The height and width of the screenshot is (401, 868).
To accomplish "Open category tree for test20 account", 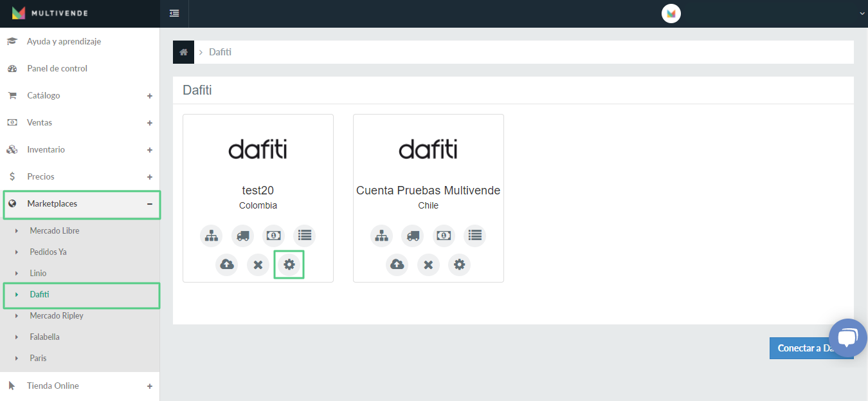I will click(211, 236).
